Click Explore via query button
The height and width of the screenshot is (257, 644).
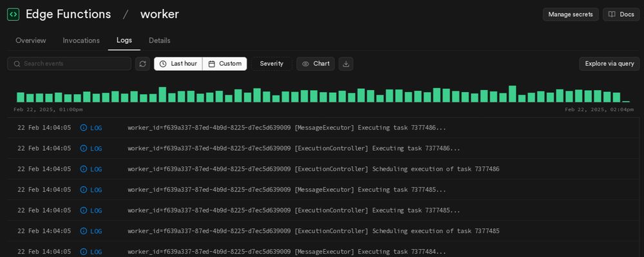click(609, 64)
